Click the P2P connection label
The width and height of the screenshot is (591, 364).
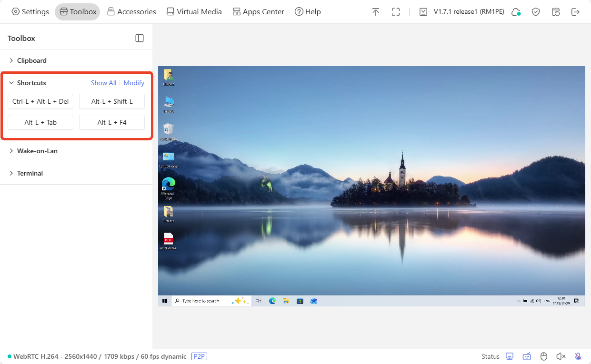pyautogui.click(x=199, y=356)
